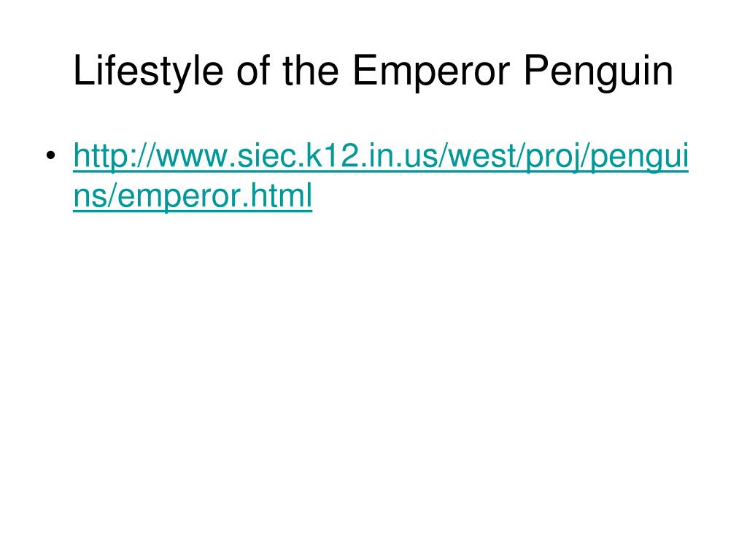The width and height of the screenshot is (747, 560).
Task: Click the word 'Penguin' in the heading
Action: [598, 71]
